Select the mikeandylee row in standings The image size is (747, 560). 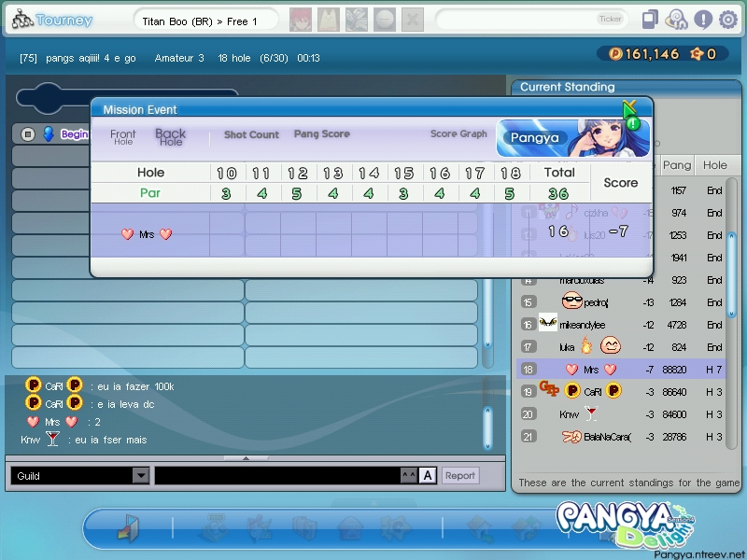[x=621, y=325]
